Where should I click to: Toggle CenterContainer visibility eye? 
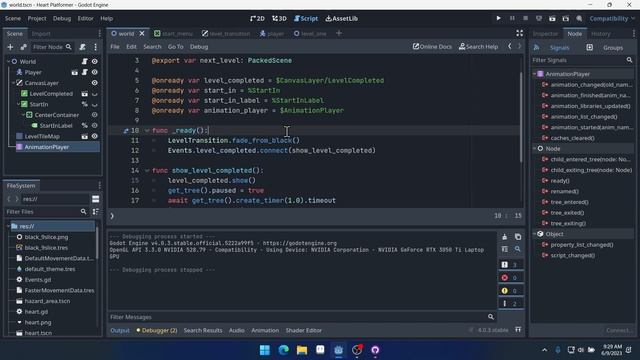point(95,115)
